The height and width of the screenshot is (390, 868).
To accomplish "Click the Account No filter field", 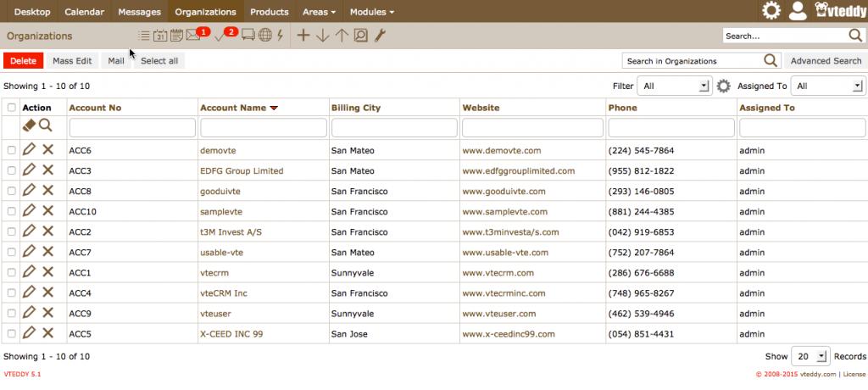I will [x=132, y=127].
